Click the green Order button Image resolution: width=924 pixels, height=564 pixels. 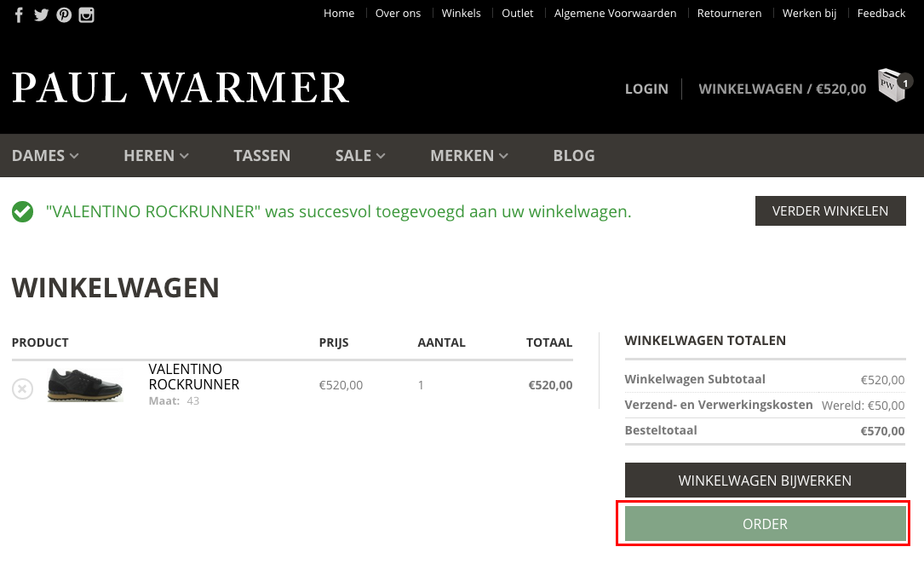(x=765, y=523)
